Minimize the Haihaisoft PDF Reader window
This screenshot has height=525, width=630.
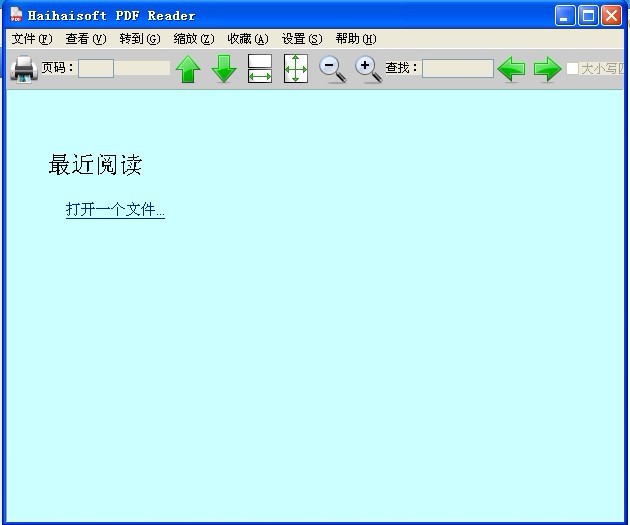565,16
